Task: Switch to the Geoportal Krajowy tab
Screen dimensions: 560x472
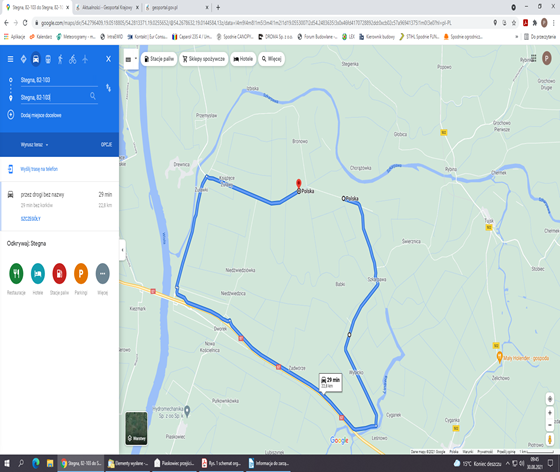Action: point(107,7)
